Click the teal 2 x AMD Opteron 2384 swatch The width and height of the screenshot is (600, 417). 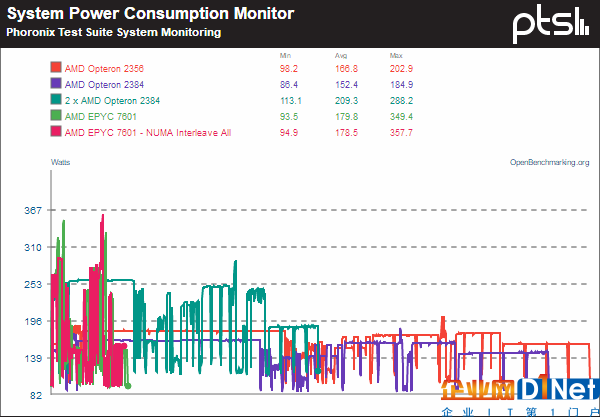click(56, 99)
